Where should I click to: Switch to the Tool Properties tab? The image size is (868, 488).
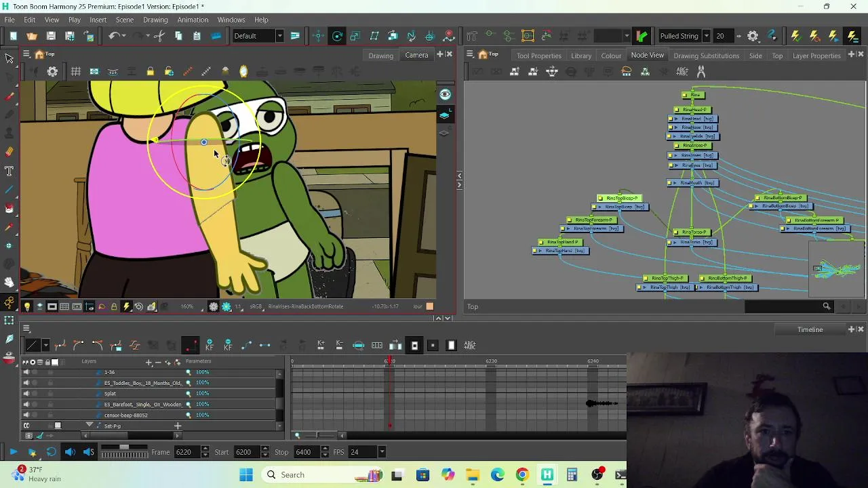[538, 56]
